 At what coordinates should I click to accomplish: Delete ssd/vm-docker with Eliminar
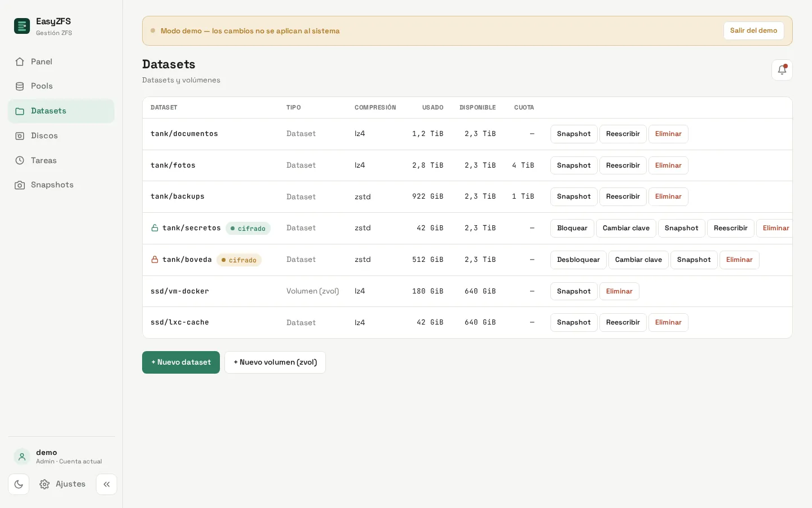pyautogui.click(x=619, y=291)
